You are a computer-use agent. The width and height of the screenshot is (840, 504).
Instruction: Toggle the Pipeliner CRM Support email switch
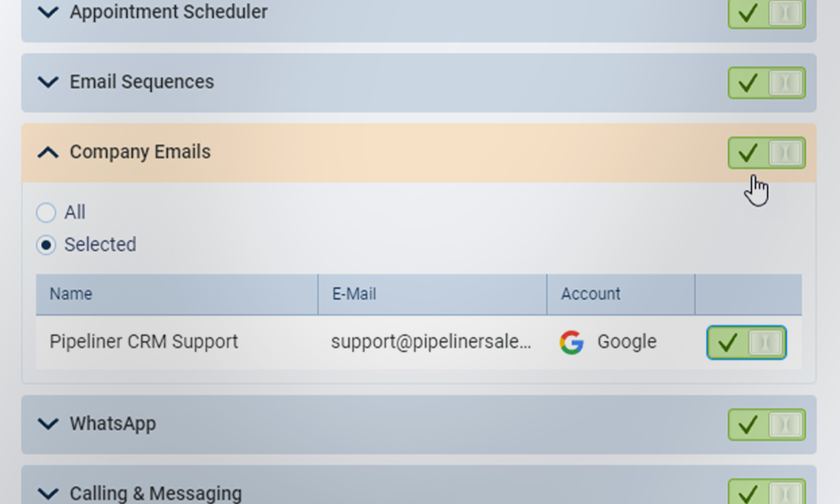[746, 343]
